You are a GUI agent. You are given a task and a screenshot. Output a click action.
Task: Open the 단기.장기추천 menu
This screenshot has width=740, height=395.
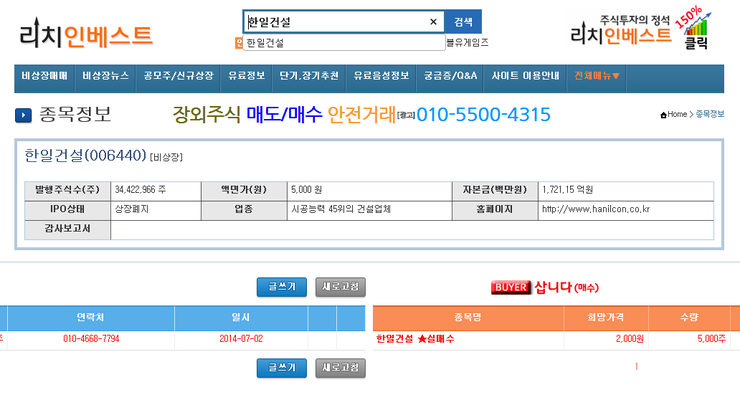pos(309,76)
